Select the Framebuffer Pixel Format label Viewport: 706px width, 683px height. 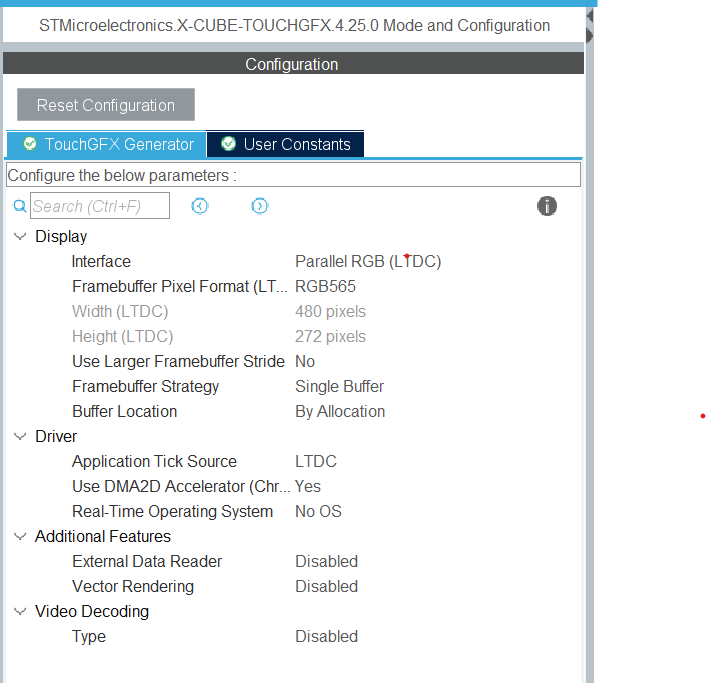pyautogui.click(x=180, y=286)
